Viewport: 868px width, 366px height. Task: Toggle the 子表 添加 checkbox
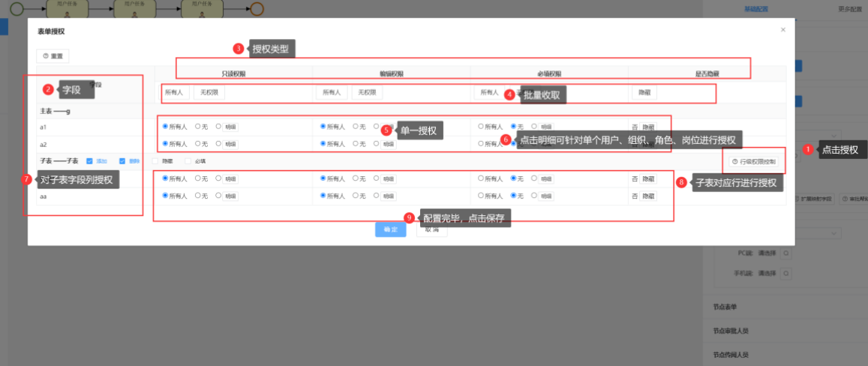coord(89,160)
